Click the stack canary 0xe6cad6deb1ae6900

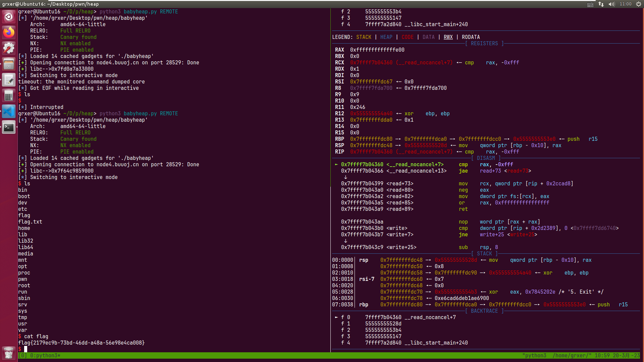point(462,298)
